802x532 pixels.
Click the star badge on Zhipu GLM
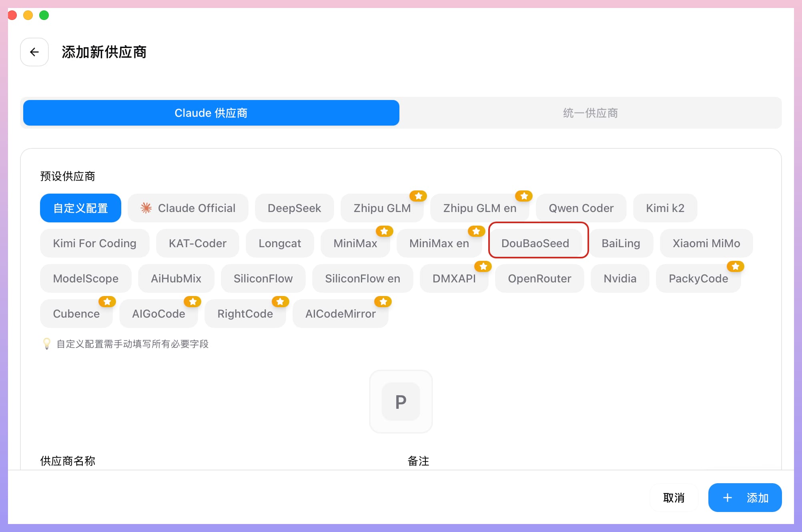pos(418,196)
